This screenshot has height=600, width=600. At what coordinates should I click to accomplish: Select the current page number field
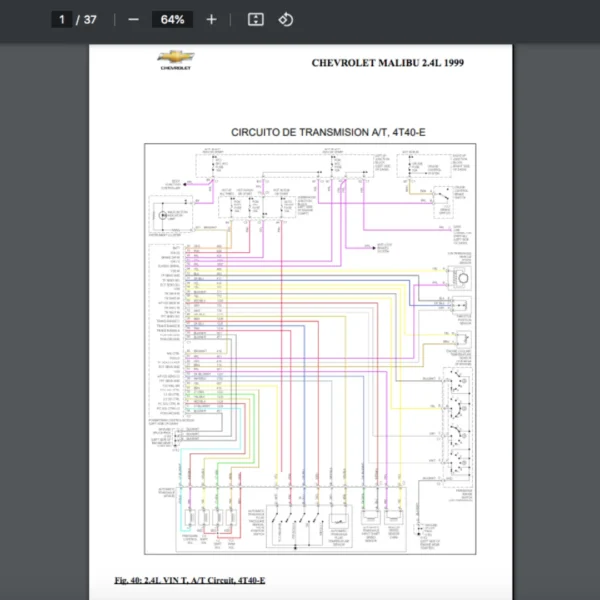click(62, 20)
